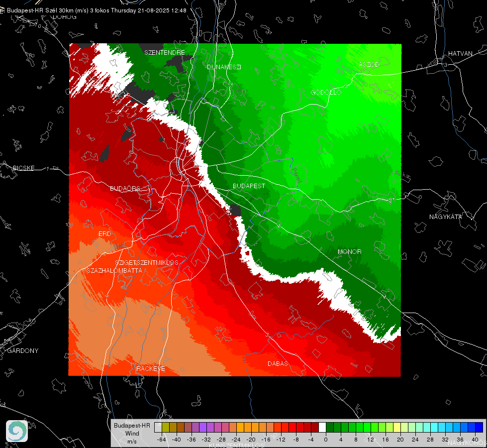
Task: Click the DUNAKESZI town label
Action: pos(224,67)
